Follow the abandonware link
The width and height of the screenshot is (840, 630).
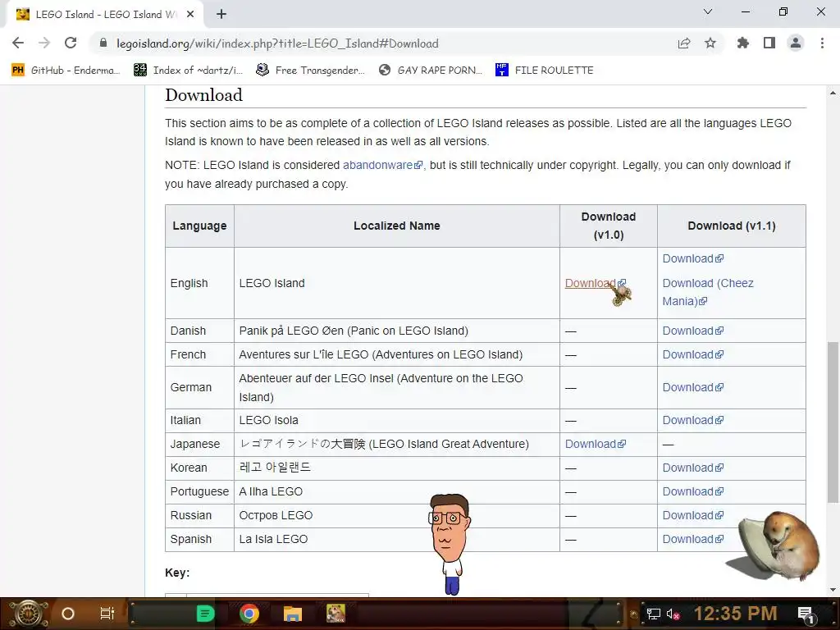[x=382, y=165]
